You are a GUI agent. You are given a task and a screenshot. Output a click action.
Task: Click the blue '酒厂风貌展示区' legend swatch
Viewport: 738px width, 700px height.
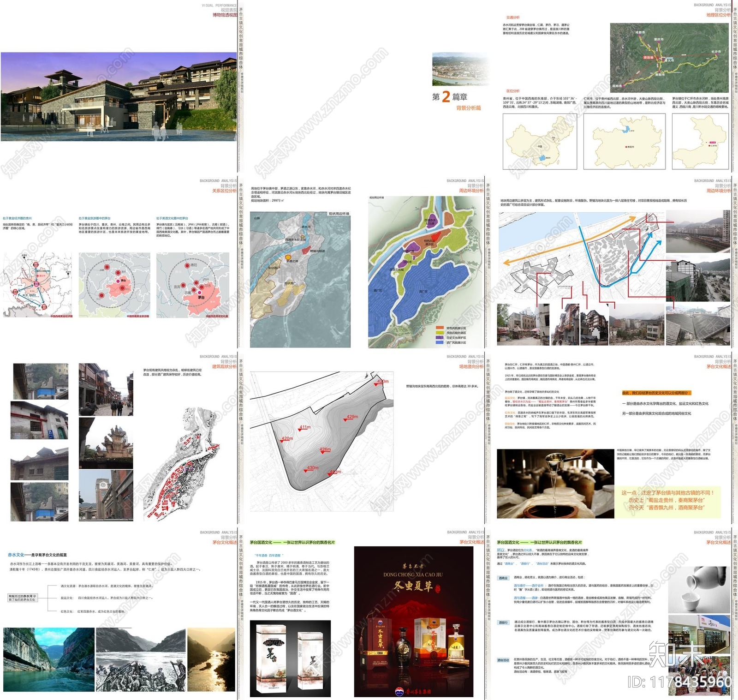(440, 342)
